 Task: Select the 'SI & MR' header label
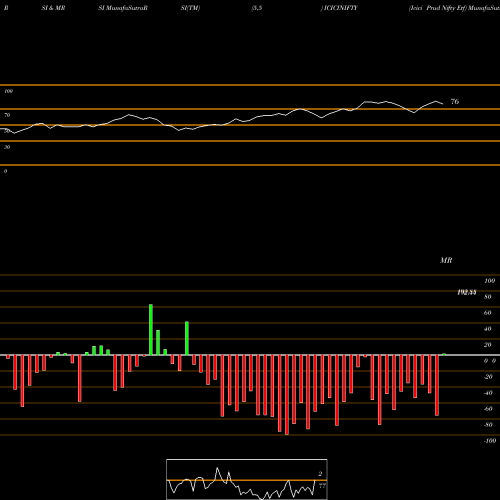(x=53, y=8)
